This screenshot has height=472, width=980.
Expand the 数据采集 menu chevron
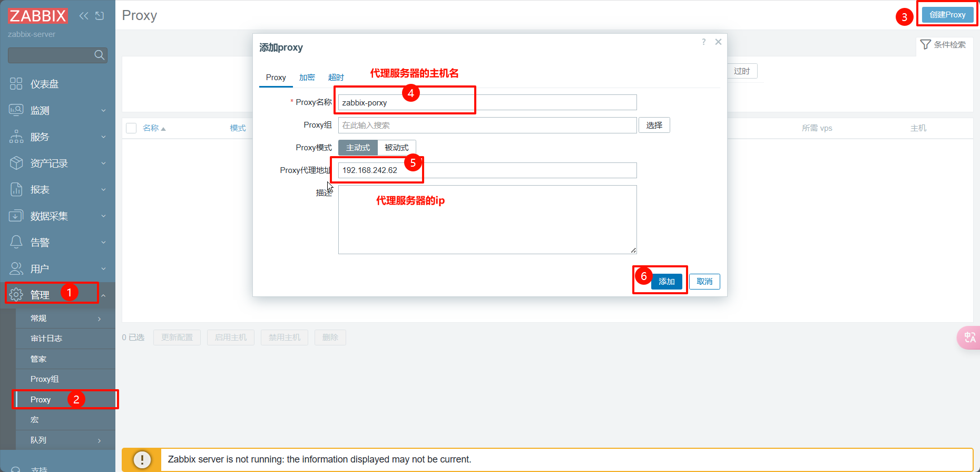click(103, 216)
